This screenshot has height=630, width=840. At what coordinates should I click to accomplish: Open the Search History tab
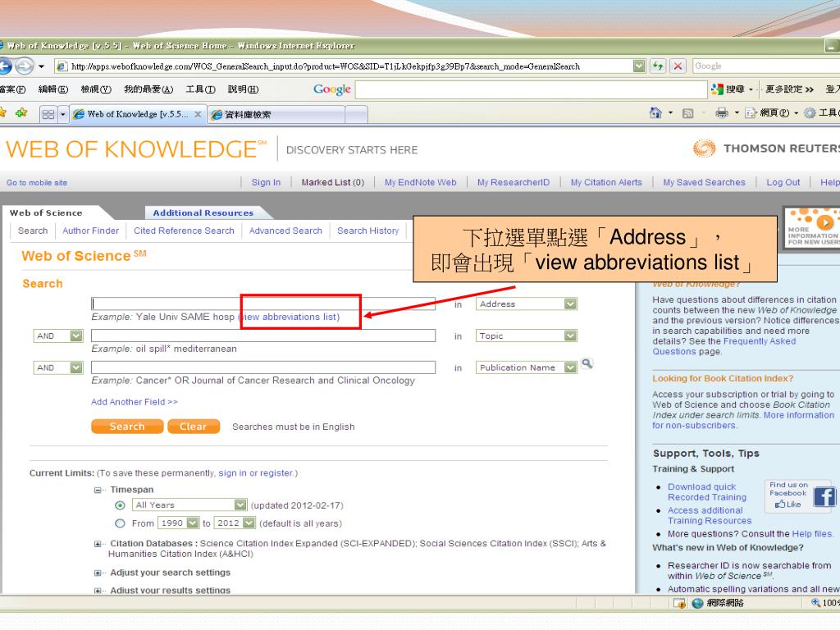368,231
